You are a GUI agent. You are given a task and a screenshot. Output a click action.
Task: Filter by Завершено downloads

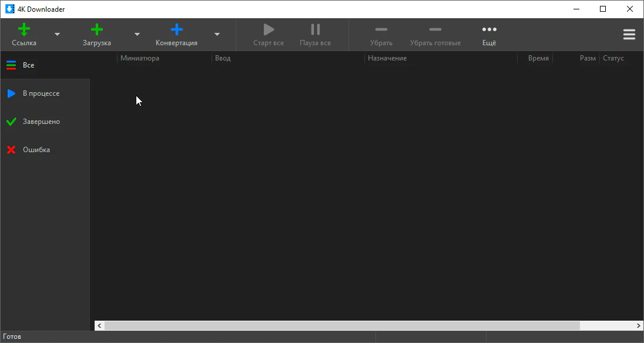click(x=41, y=122)
